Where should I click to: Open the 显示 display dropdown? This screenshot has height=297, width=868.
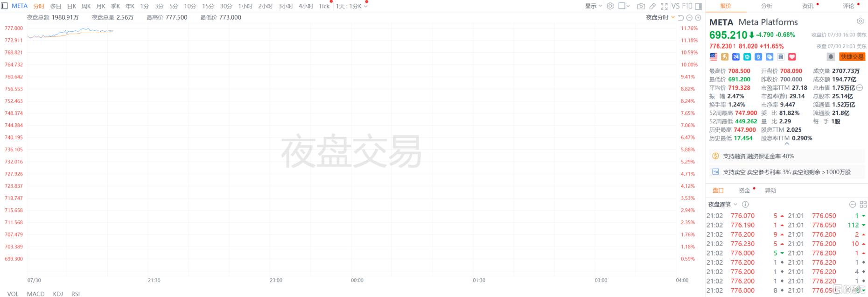click(594, 6)
